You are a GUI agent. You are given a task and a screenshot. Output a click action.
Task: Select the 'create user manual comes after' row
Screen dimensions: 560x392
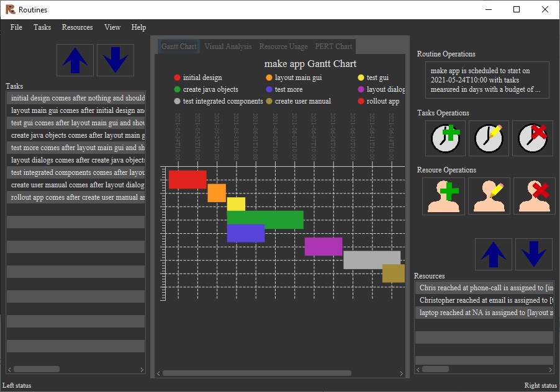[76, 185]
